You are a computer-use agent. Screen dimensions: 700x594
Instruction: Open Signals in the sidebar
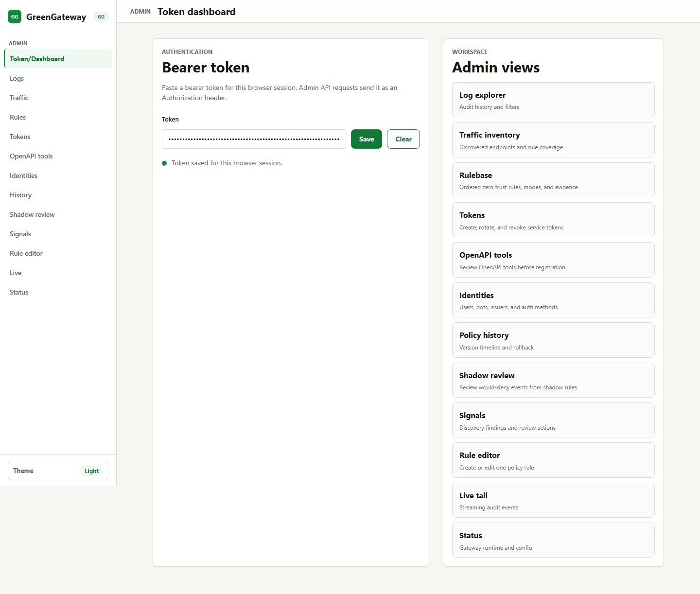pos(58,234)
